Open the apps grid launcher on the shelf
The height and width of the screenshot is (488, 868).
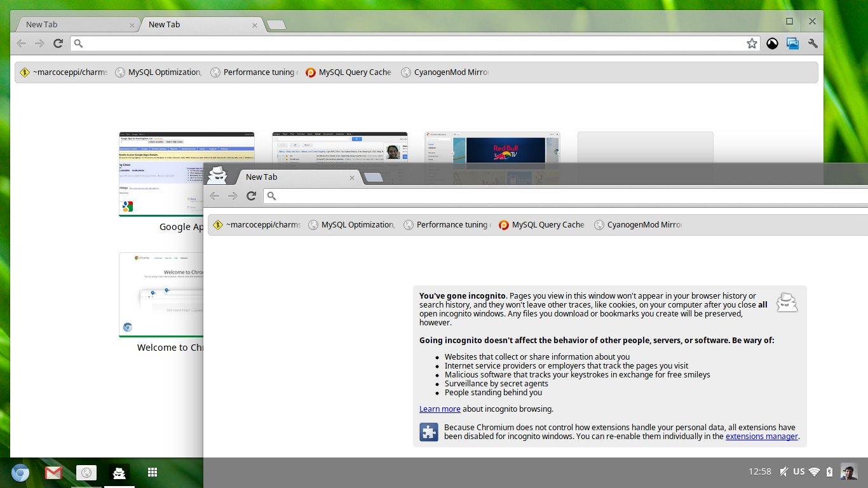tap(153, 472)
